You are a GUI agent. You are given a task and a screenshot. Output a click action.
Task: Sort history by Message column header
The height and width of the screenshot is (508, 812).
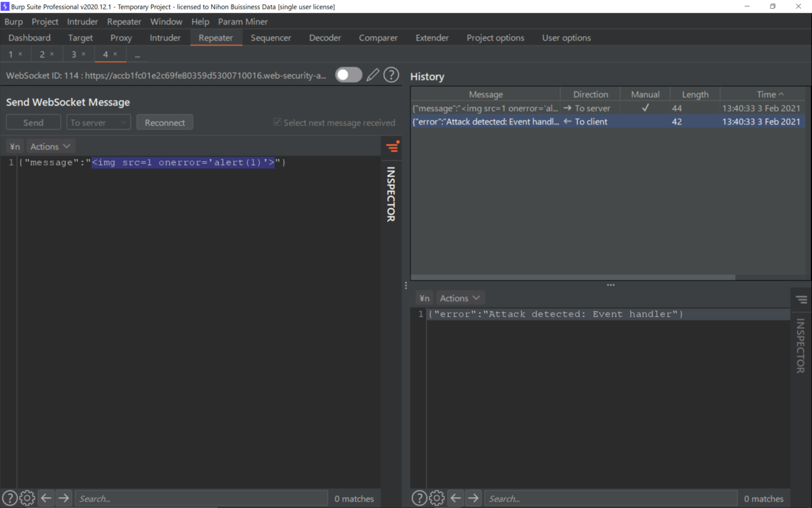(485, 94)
